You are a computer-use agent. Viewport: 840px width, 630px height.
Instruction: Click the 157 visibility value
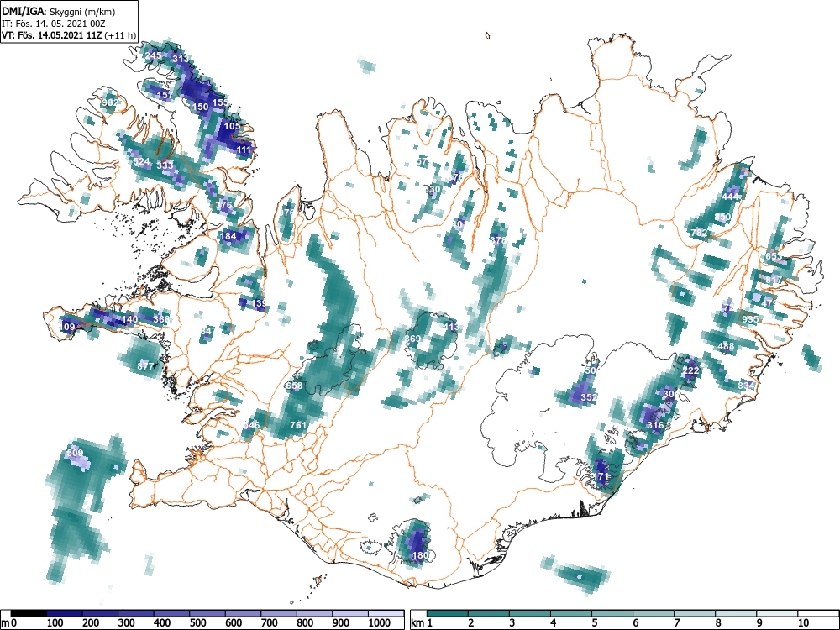click(165, 95)
